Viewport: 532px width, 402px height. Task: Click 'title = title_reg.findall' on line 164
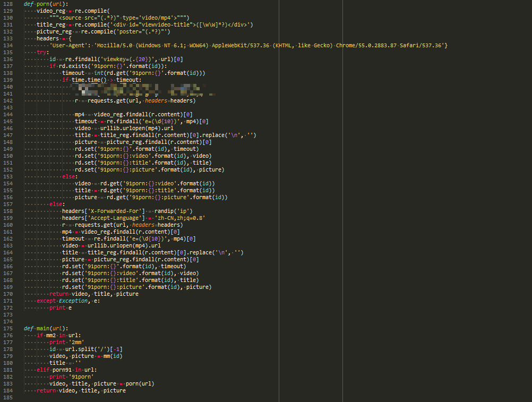tap(153, 253)
